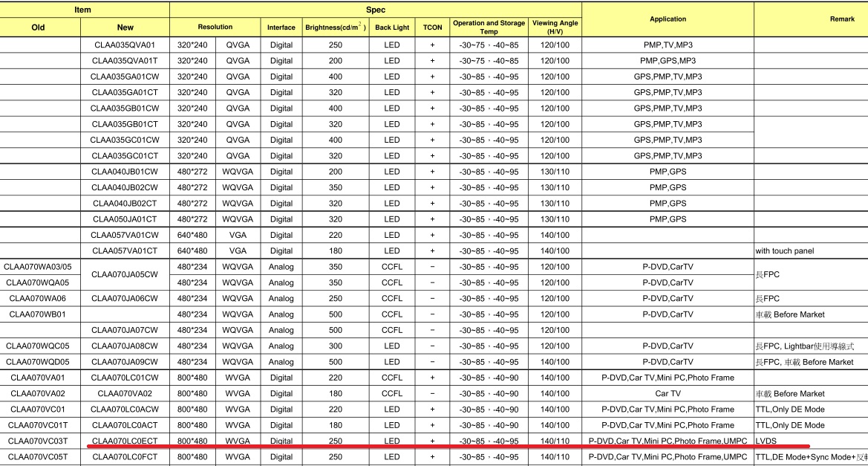The height and width of the screenshot is (466, 868).
Task: Select the "Resolution" header cell
Action: pyautogui.click(x=215, y=27)
